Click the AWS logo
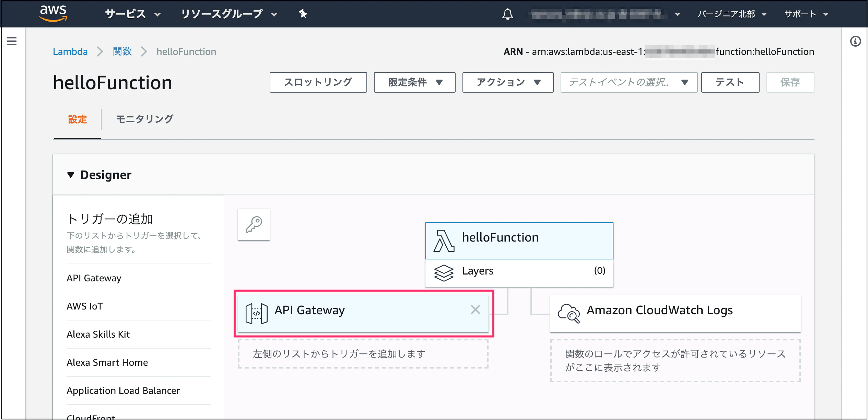Viewport: 868px width, 420px height. click(x=53, y=14)
